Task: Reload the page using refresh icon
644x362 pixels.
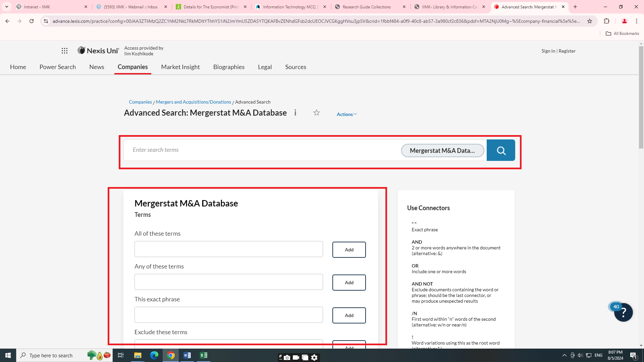Action: pos(32,21)
